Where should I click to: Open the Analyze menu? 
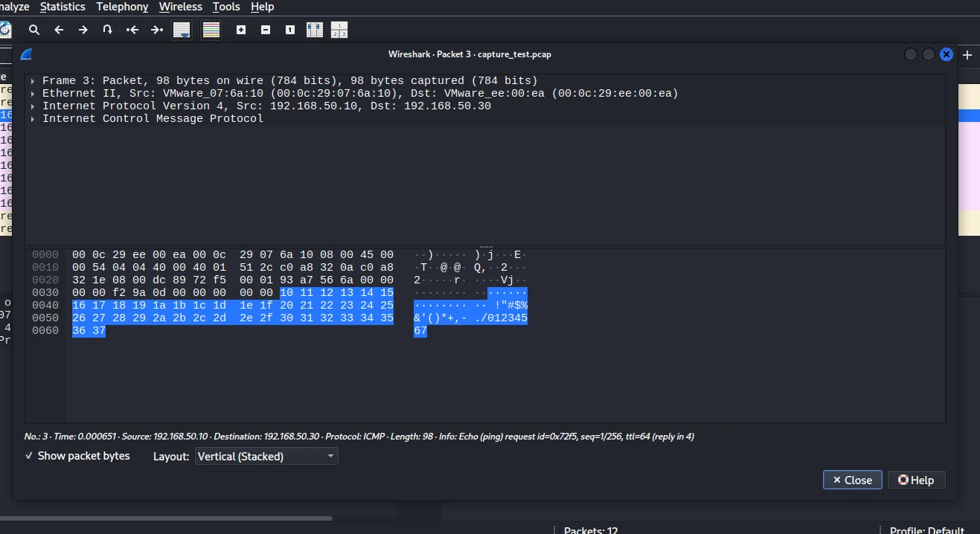(15, 7)
